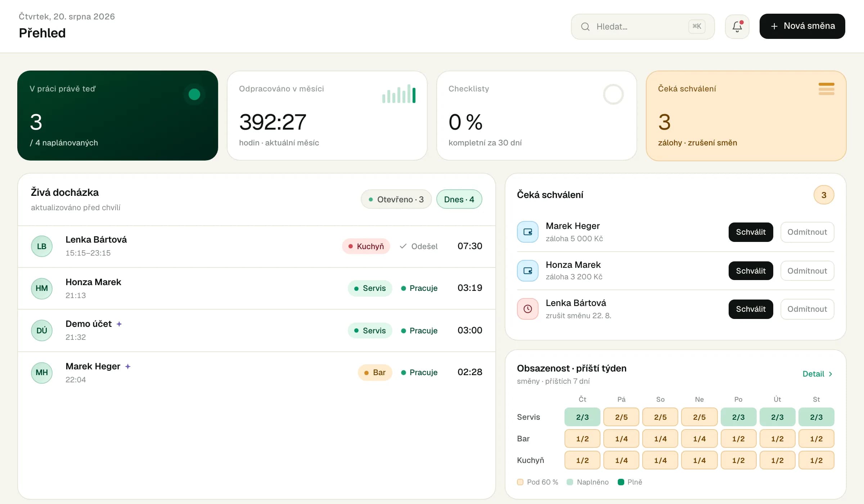Approve Marek Heger's 5 000 Kč advance

click(751, 232)
